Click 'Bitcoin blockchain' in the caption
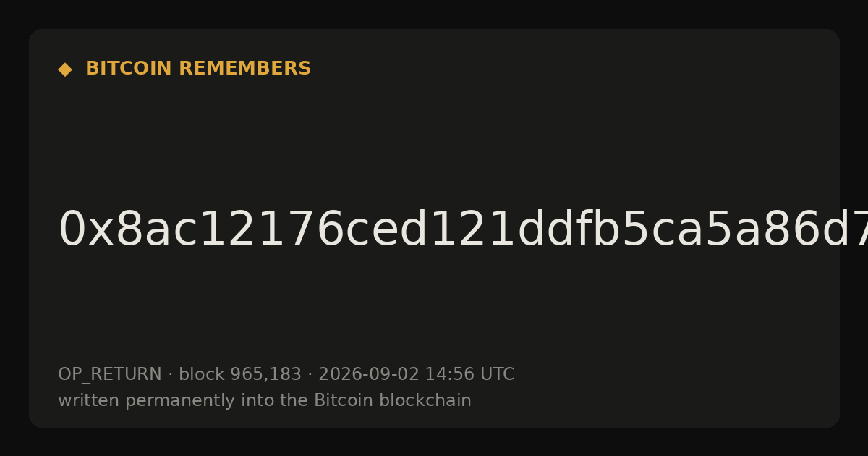Screen dimensions: 868x456 (x=392, y=401)
